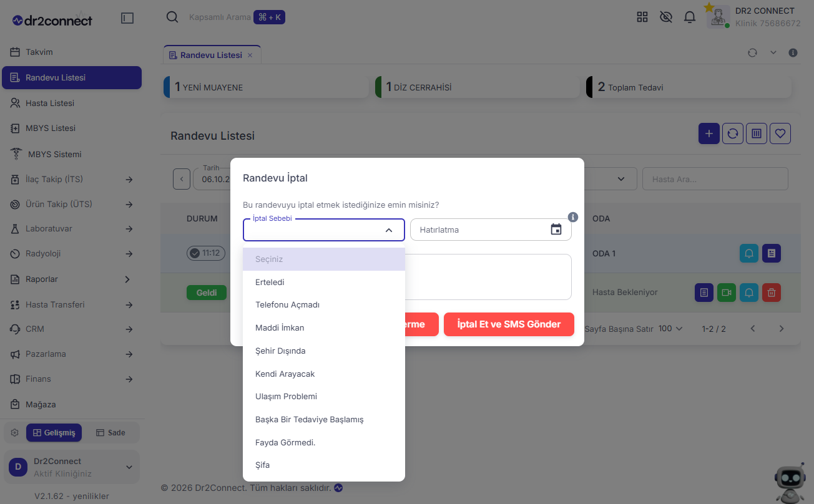The height and width of the screenshot is (504, 814).
Task: Open the apps grid icon in the header
Action: (642, 17)
